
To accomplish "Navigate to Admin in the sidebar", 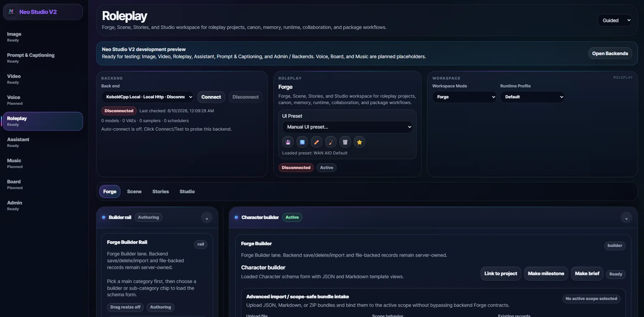I will (43, 206).
